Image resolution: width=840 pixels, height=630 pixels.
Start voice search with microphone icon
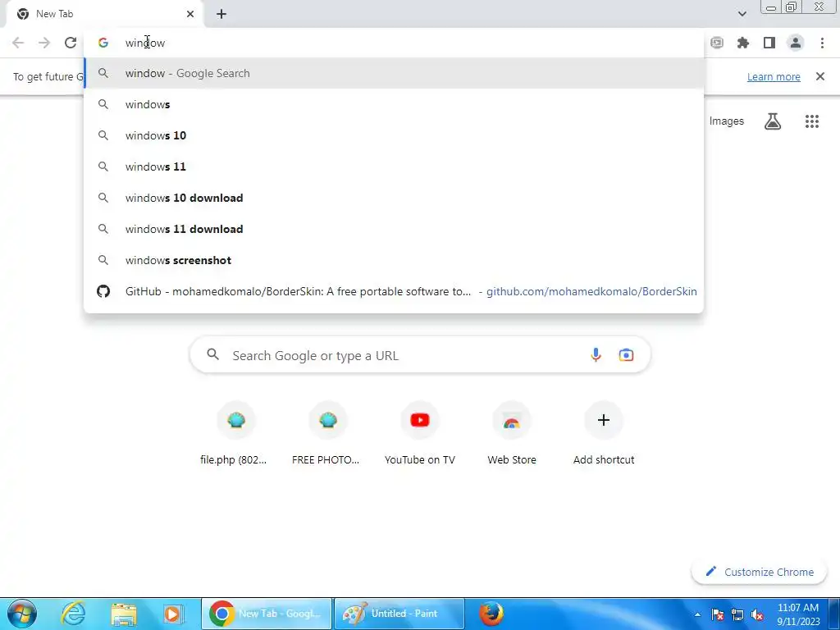point(596,355)
